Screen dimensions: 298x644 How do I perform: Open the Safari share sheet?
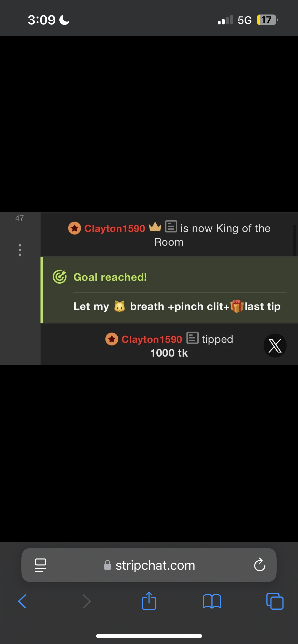(x=149, y=601)
